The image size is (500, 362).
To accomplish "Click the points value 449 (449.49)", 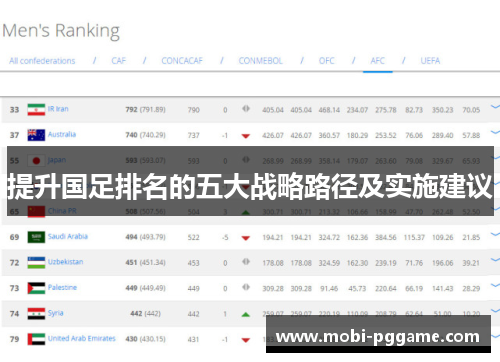I will click(145, 288).
